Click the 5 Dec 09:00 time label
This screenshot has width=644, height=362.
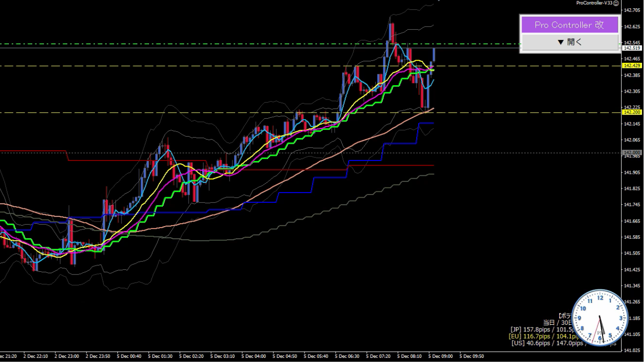point(441,356)
